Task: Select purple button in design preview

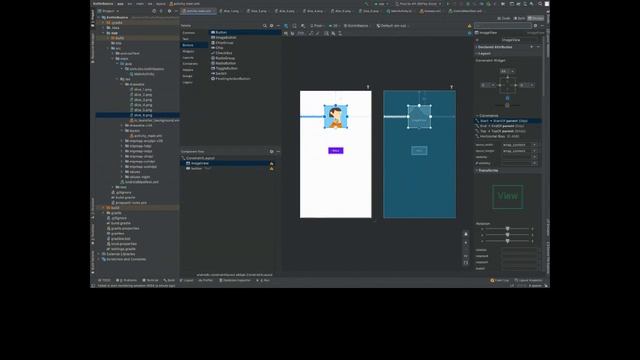Action: click(x=336, y=151)
